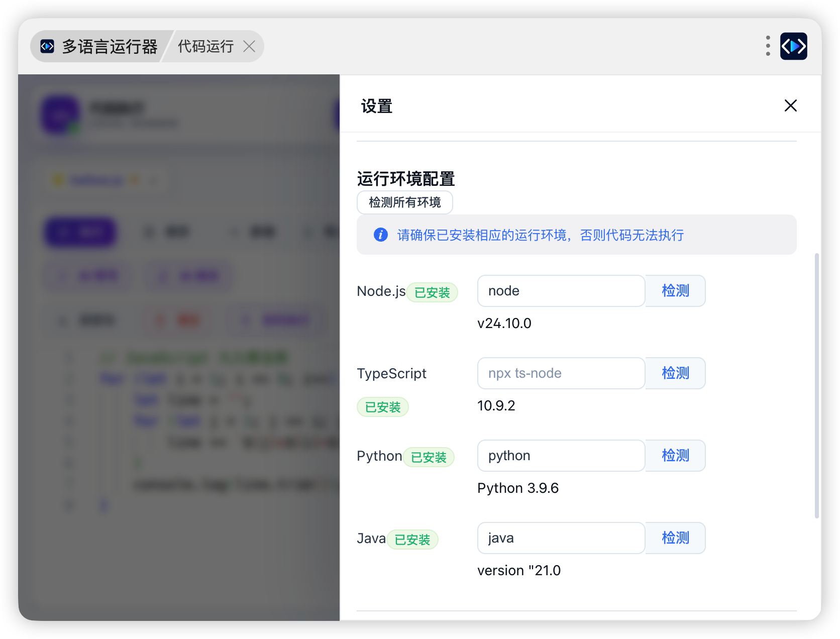Click the 已安装 badge next to Node.js

pos(432,292)
